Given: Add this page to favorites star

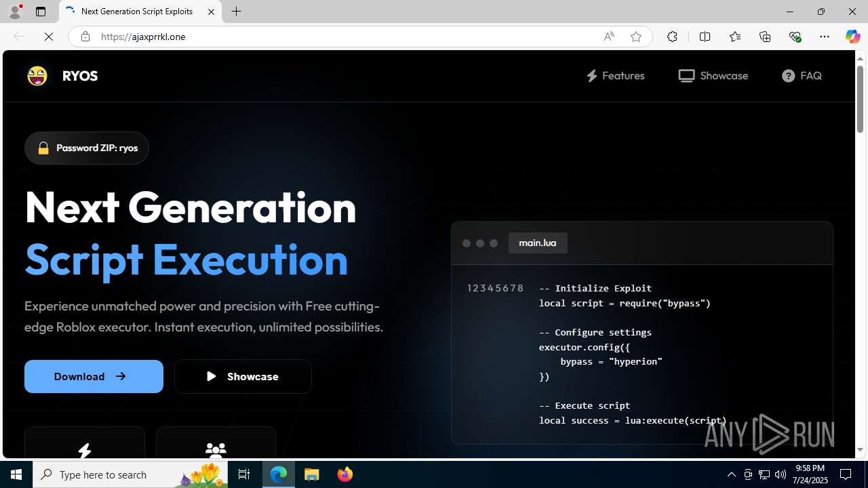Looking at the screenshot, I should click(635, 37).
